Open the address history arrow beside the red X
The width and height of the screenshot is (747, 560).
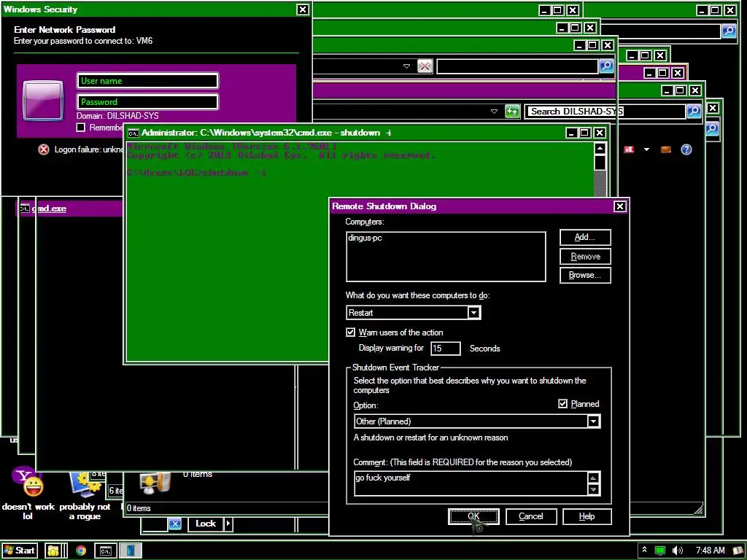pyautogui.click(x=406, y=66)
